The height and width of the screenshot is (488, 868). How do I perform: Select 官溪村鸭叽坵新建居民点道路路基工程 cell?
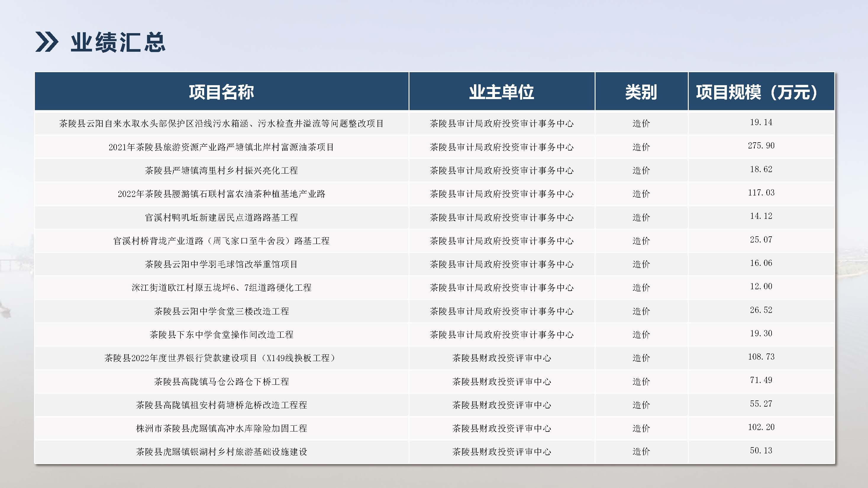point(221,218)
